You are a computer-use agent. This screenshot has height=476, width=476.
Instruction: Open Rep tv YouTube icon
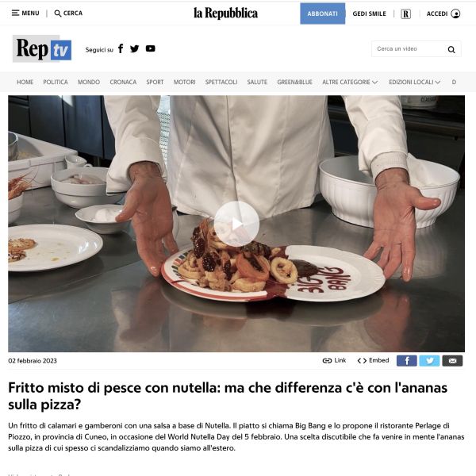151,48
